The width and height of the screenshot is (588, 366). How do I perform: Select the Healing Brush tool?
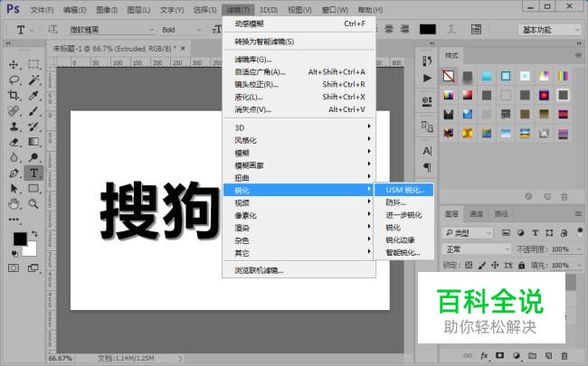click(14, 111)
